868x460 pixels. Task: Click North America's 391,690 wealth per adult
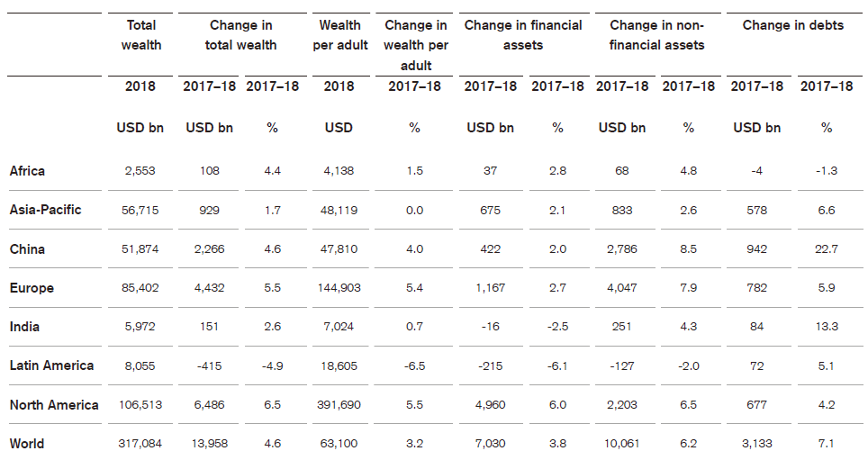point(339,405)
